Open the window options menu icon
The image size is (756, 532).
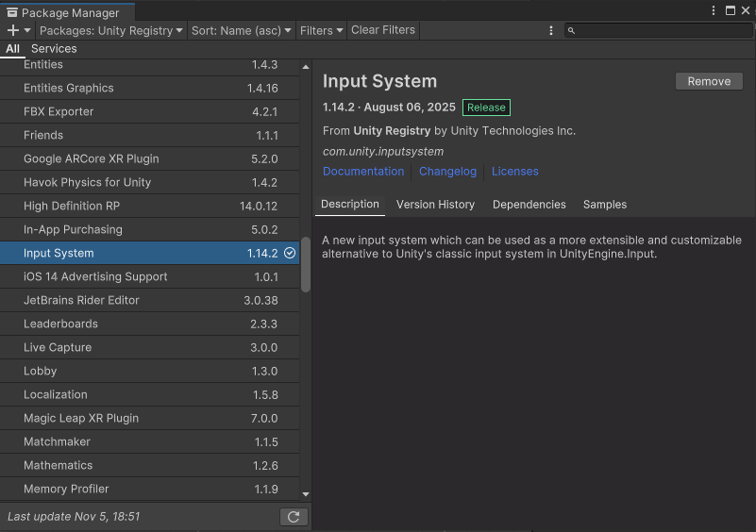[x=714, y=10]
